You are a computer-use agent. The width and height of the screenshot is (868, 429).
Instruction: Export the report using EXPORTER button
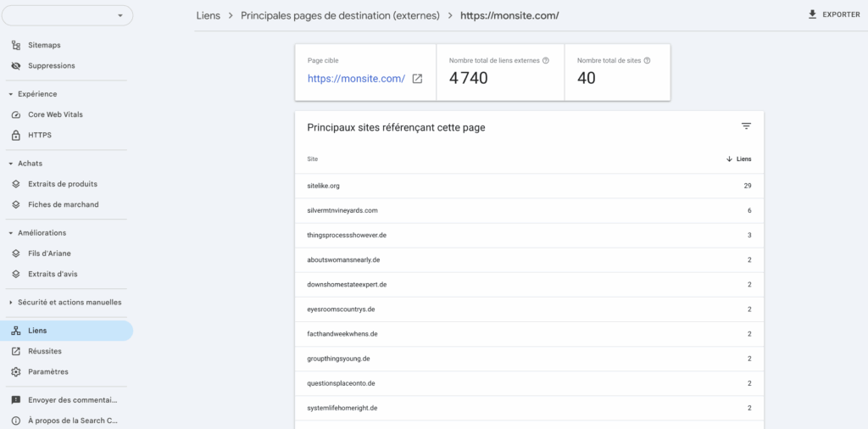[834, 14]
